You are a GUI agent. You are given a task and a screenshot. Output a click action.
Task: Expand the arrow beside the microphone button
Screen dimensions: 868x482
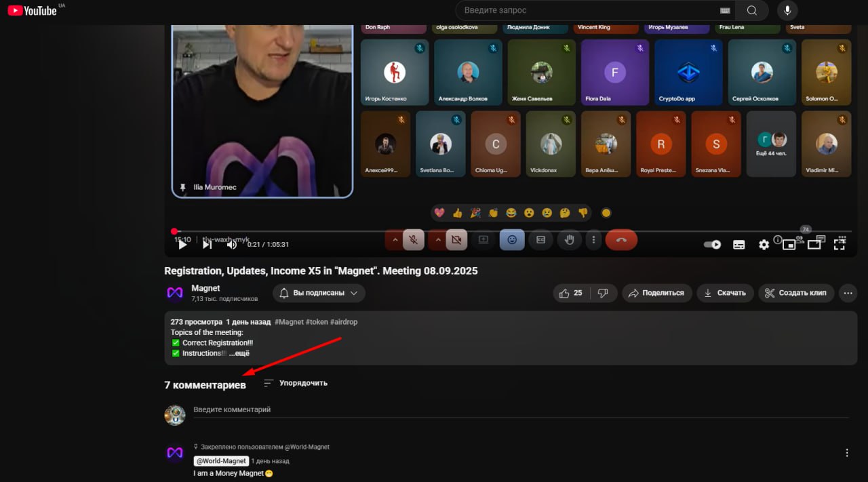pyautogui.click(x=395, y=239)
